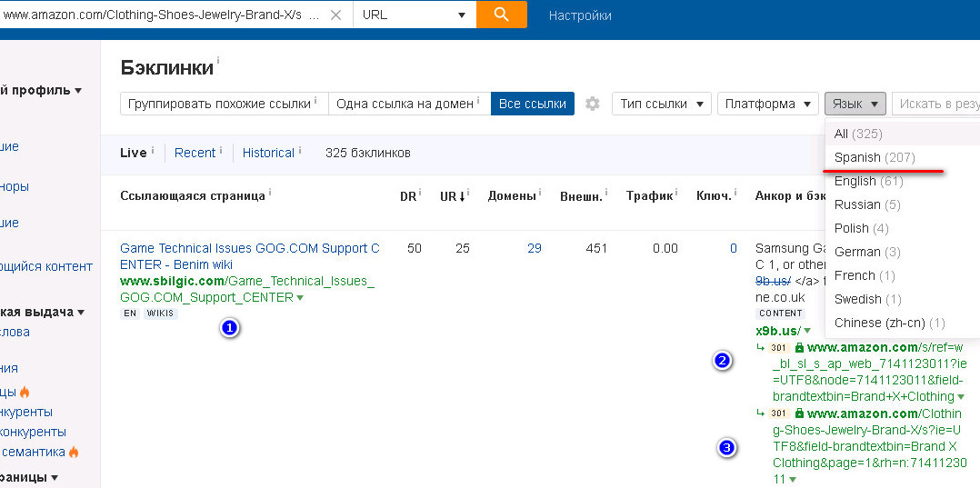The width and height of the screenshot is (980, 488).
Task: Close the Язык dropdown button
Action: click(855, 104)
